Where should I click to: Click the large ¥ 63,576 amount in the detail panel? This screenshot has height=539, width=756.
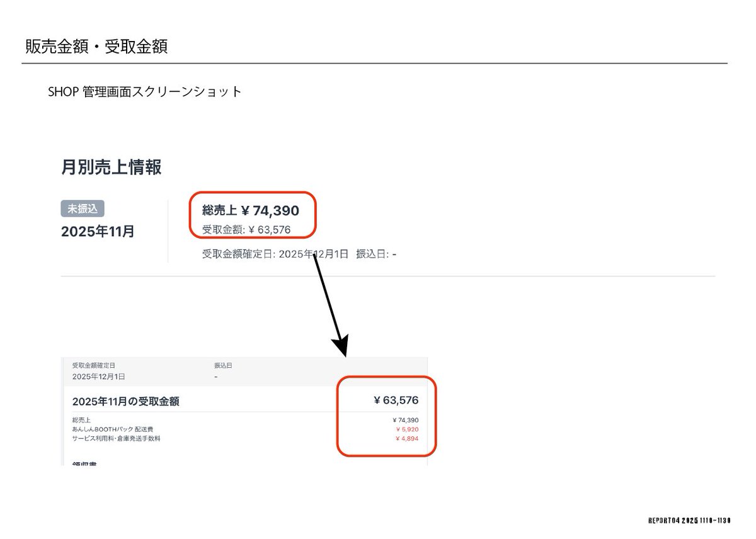[396, 400]
